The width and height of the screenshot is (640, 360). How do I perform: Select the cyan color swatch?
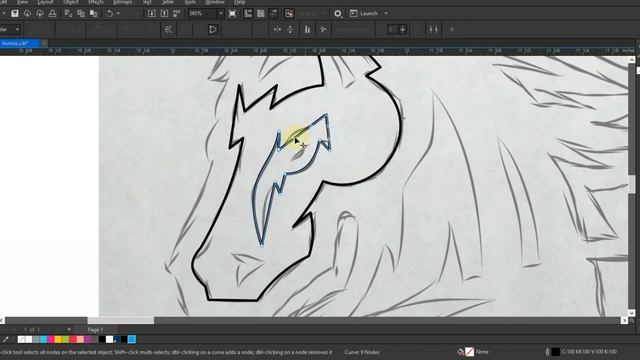tap(43, 340)
